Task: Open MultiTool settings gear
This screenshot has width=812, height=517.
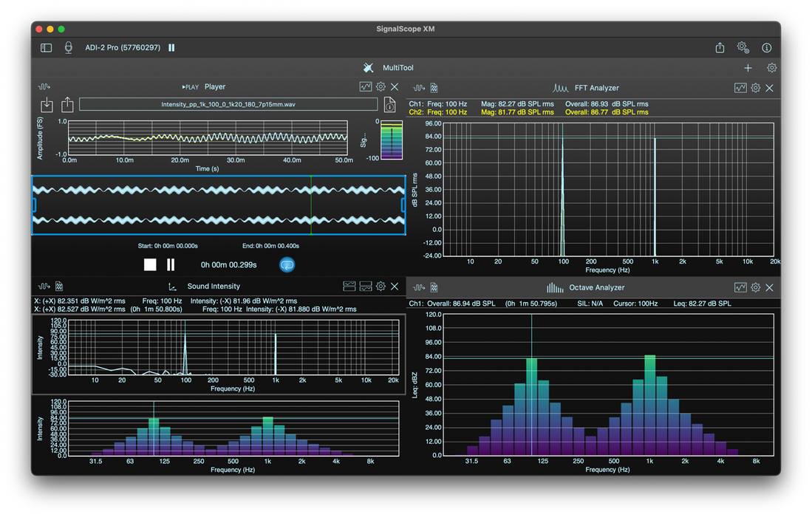Action: 771,68
